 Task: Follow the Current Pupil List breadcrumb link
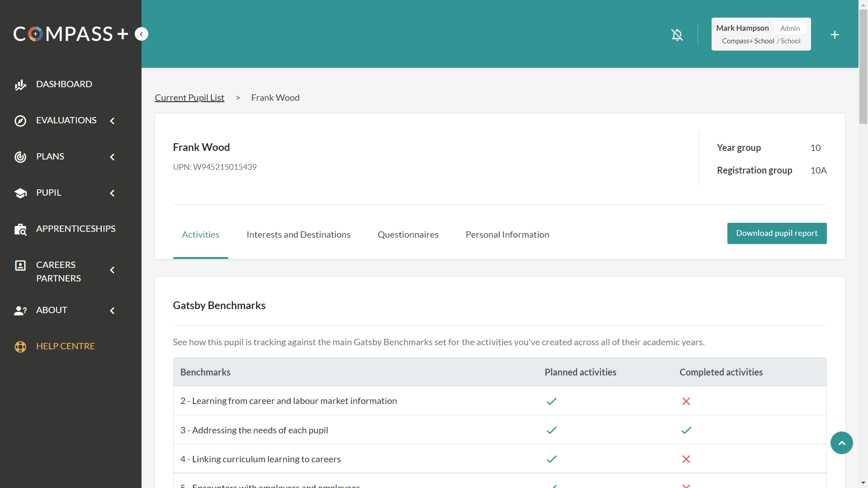(189, 98)
